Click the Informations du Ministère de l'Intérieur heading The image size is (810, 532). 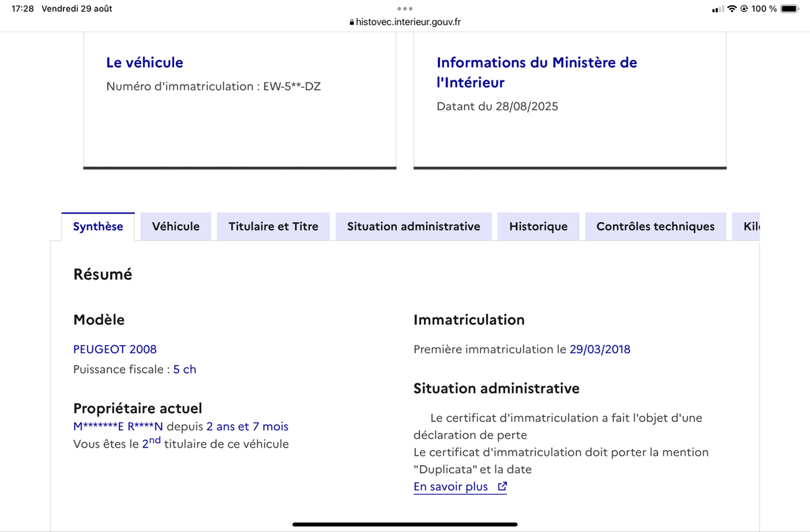pyautogui.click(x=537, y=72)
